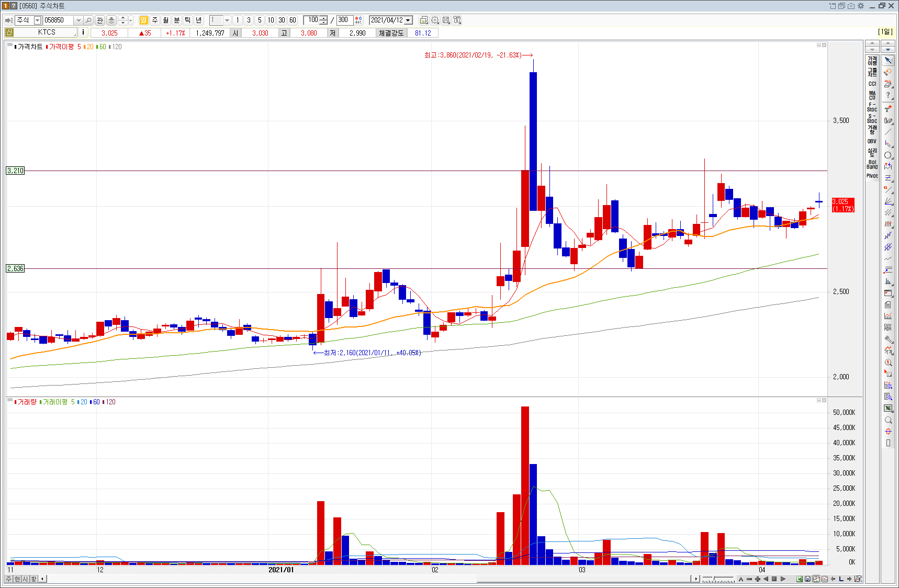Set period to 30 preset button

[282, 20]
